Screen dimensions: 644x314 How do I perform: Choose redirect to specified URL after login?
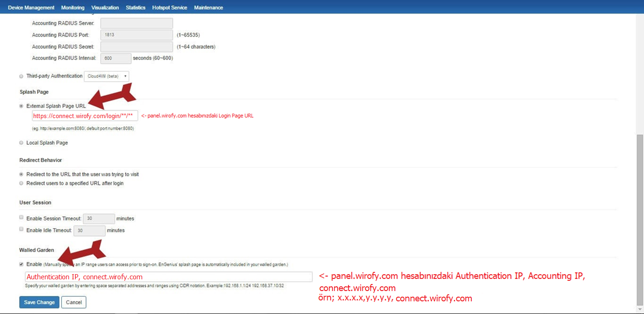coord(21,183)
